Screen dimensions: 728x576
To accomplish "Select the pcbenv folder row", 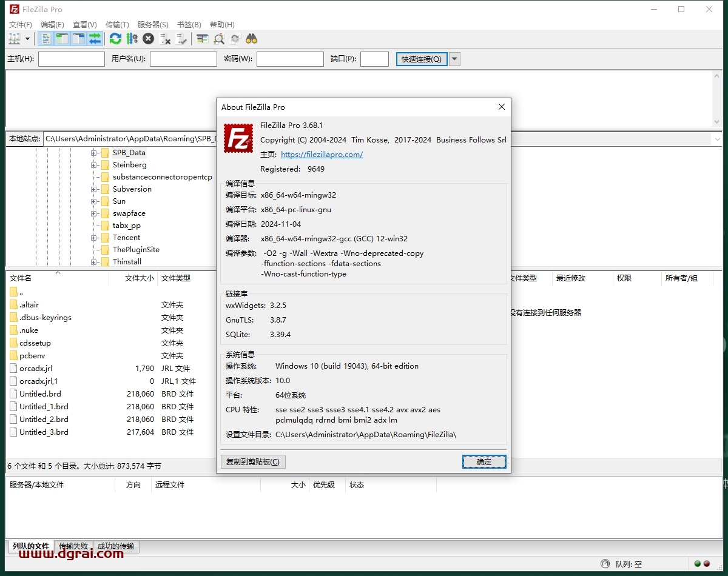I will tap(109, 356).
